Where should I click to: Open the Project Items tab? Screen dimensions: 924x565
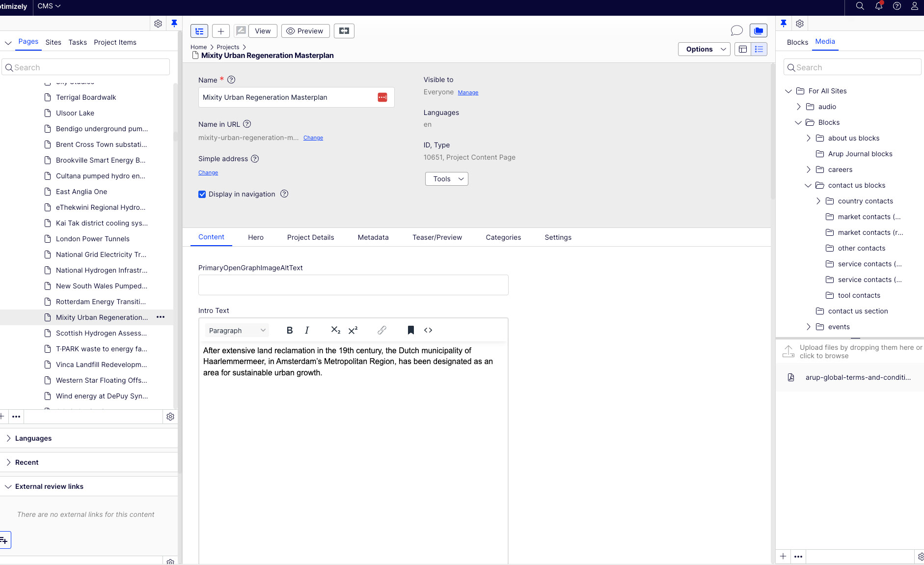tap(115, 42)
